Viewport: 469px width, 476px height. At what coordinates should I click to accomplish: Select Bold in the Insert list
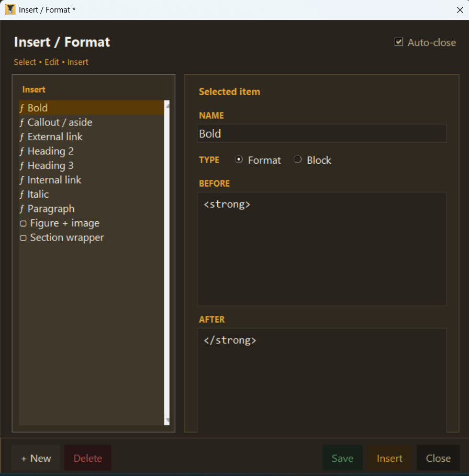pos(92,108)
